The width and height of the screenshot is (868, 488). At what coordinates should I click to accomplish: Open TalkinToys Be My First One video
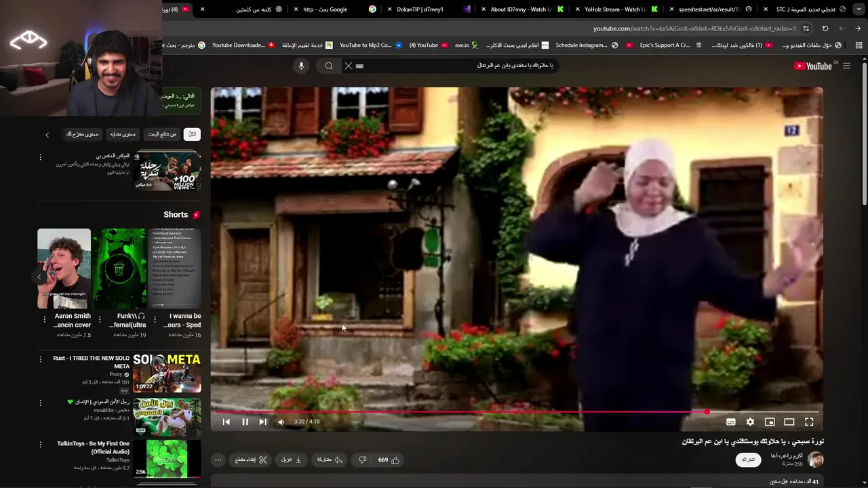point(167,459)
